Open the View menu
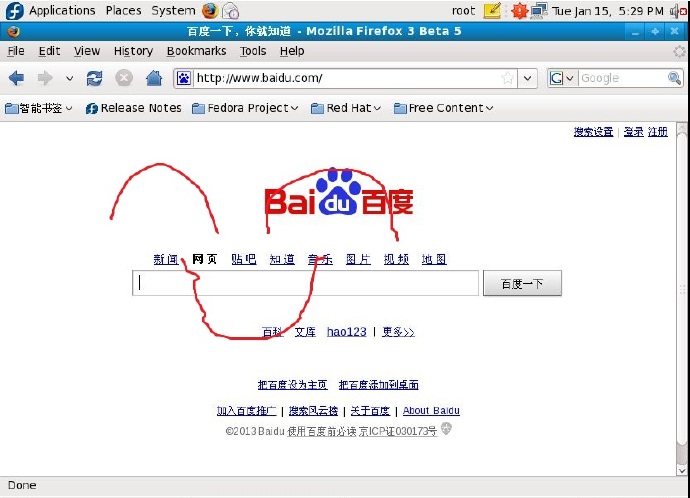This screenshot has width=690, height=498. 87,51
